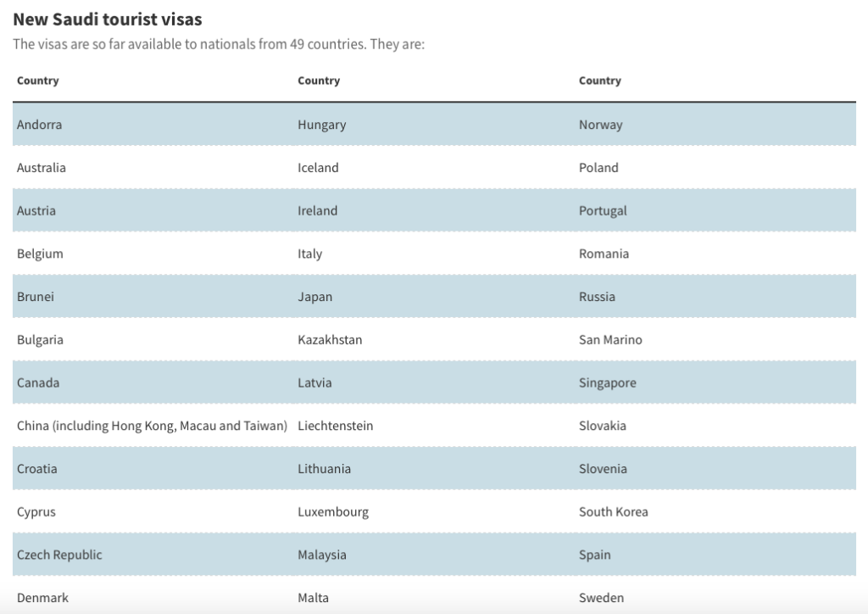Select the Australia entry
This screenshot has width=868, height=614.
pyautogui.click(x=42, y=168)
